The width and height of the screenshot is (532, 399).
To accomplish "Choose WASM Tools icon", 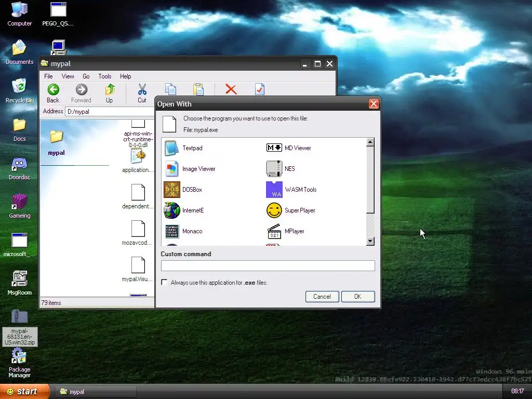I will click(x=274, y=189).
